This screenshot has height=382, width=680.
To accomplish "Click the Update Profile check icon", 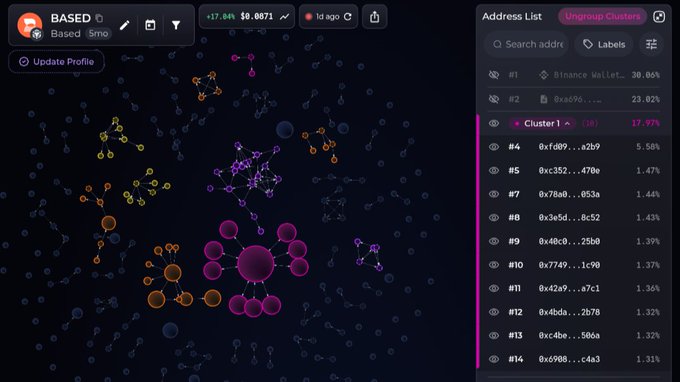I will [x=24, y=62].
